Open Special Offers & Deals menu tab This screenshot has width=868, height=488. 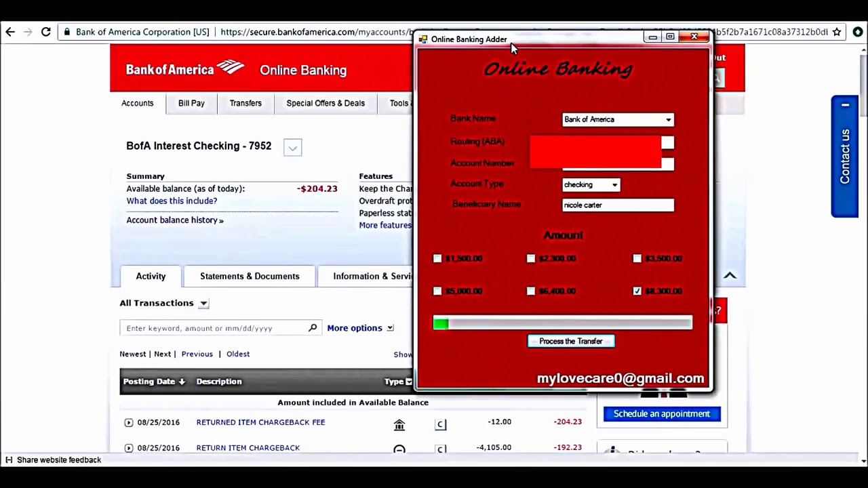pyautogui.click(x=325, y=103)
